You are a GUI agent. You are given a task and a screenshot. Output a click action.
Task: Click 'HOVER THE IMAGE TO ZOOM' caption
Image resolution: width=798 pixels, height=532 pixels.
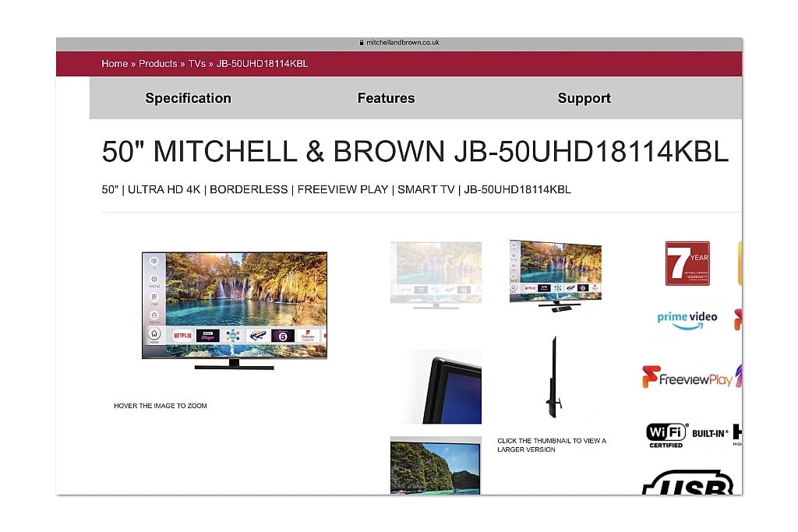point(161,406)
